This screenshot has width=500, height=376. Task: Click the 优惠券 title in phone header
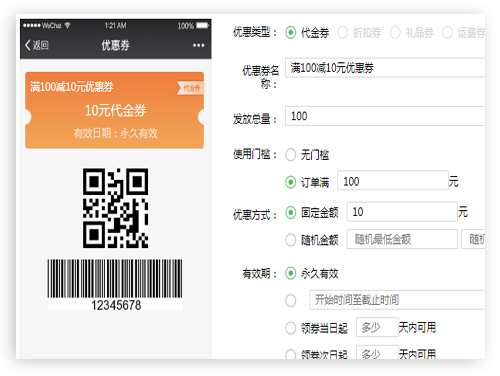click(x=115, y=45)
